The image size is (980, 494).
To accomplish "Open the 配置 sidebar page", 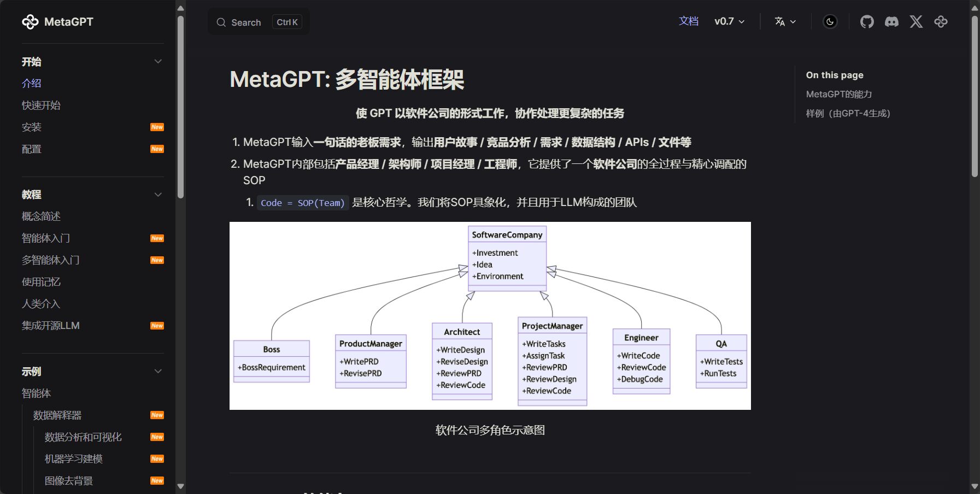I will tap(32, 149).
